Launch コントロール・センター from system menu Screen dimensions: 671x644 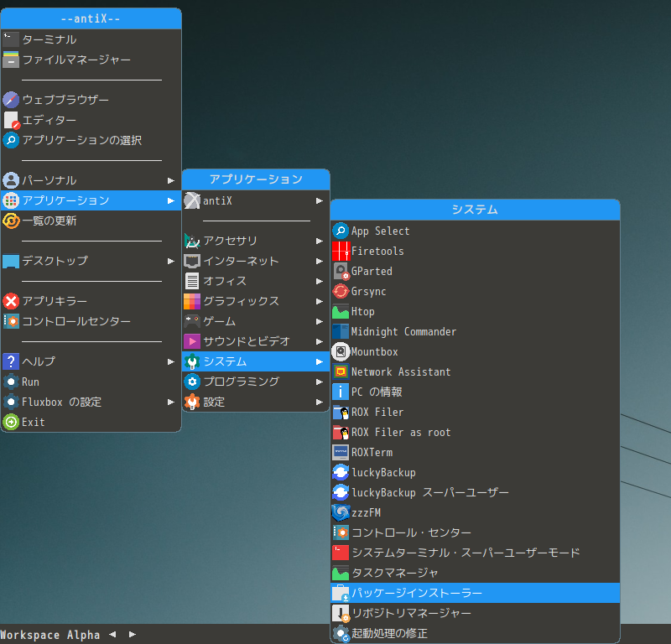tap(475, 532)
